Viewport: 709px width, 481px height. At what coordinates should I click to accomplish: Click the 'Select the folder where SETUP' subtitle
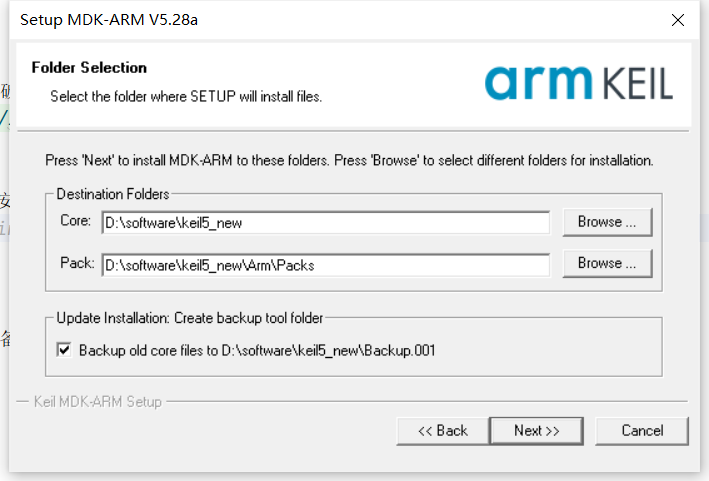pyautogui.click(x=186, y=96)
